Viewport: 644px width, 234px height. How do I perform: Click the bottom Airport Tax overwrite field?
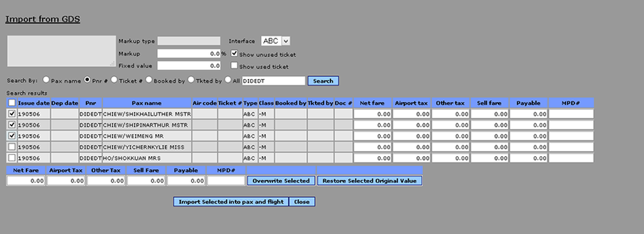click(66, 181)
